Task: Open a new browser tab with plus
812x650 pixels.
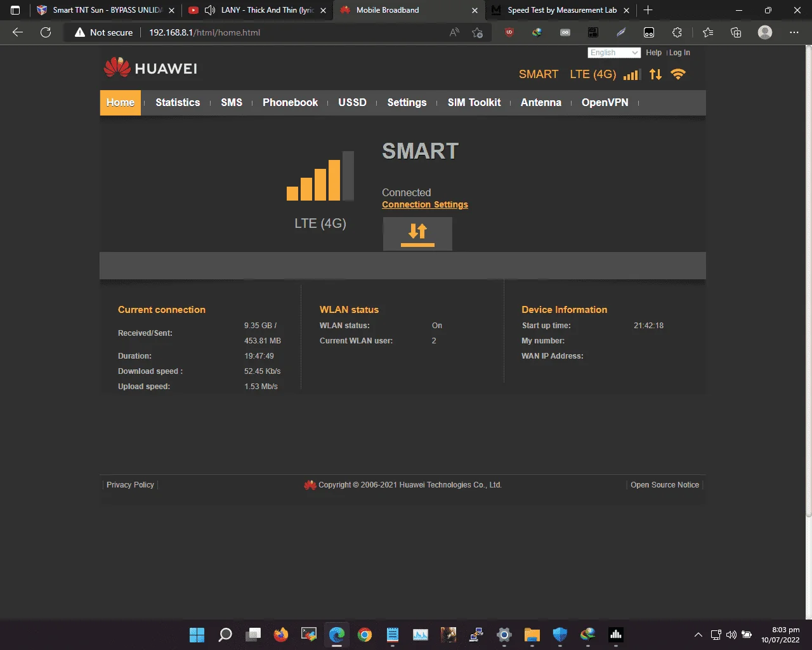Action: click(648, 10)
